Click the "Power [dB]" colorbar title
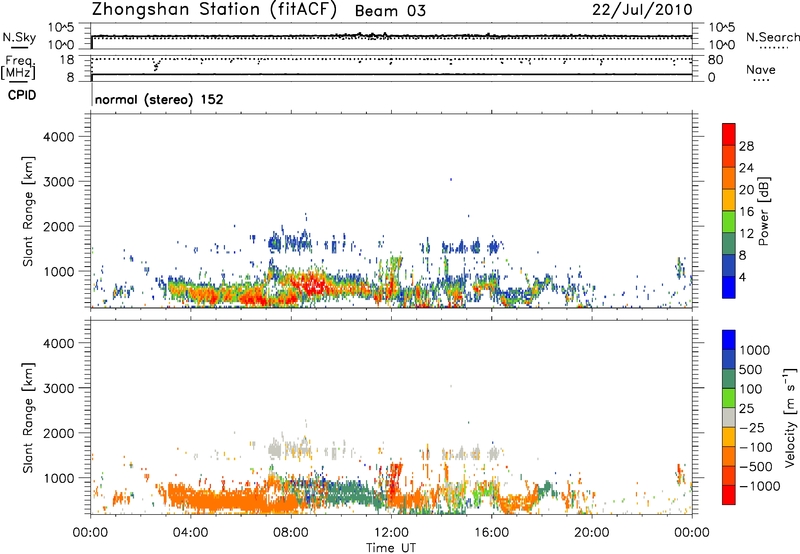Image resolution: width=800 pixels, height=554 pixels. coord(764,211)
